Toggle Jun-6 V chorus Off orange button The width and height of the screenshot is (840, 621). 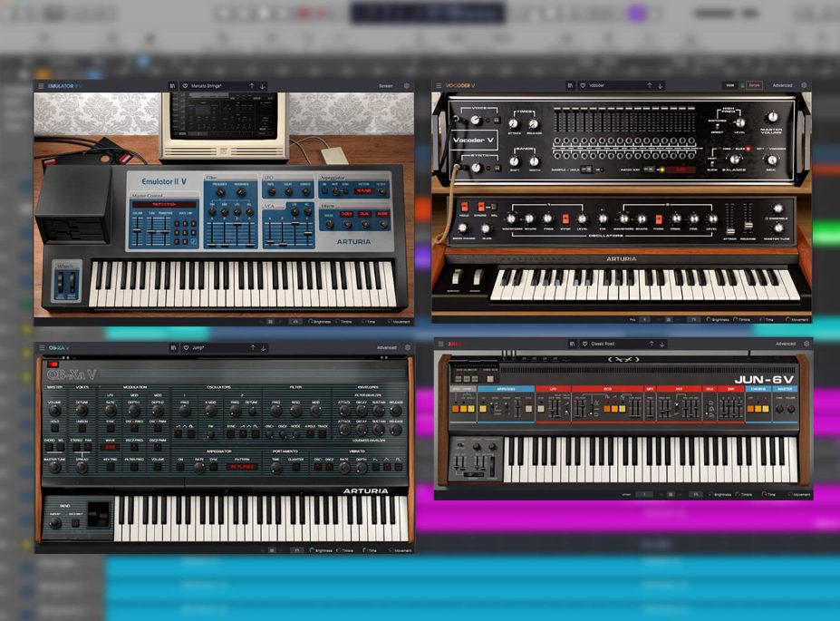click(x=751, y=410)
